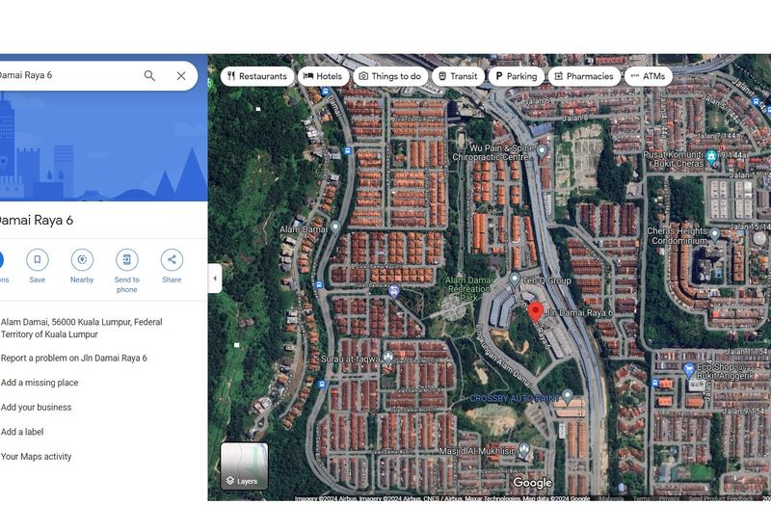Viewport: 771px width, 532px height.
Task: Share this location
Action: (x=172, y=260)
